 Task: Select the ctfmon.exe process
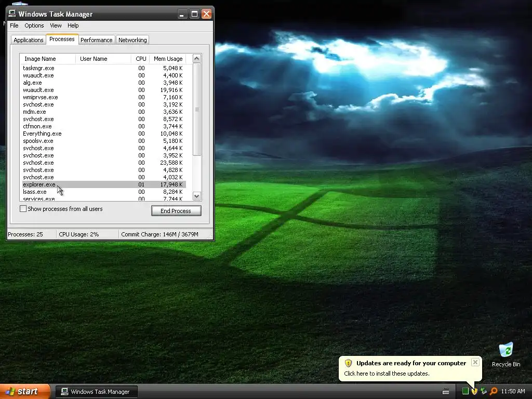[x=104, y=127]
